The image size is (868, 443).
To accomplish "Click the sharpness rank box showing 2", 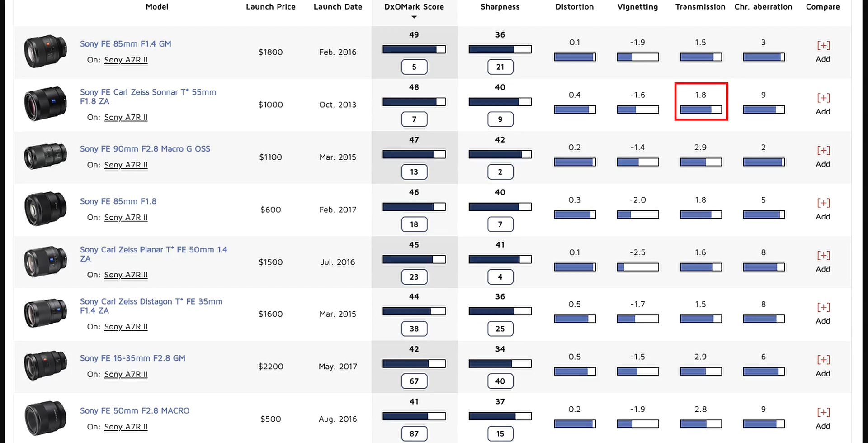I will click(x=500, y=172).
